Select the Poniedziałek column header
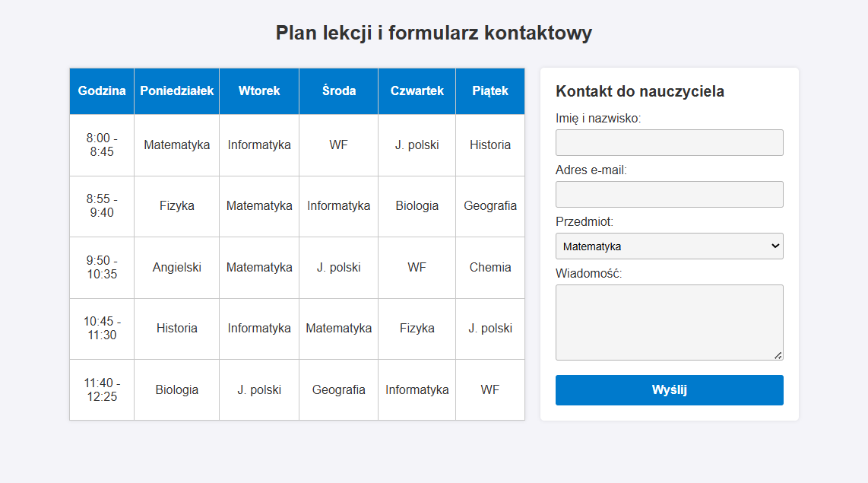868x483 pixels. (x=176, y=91)
